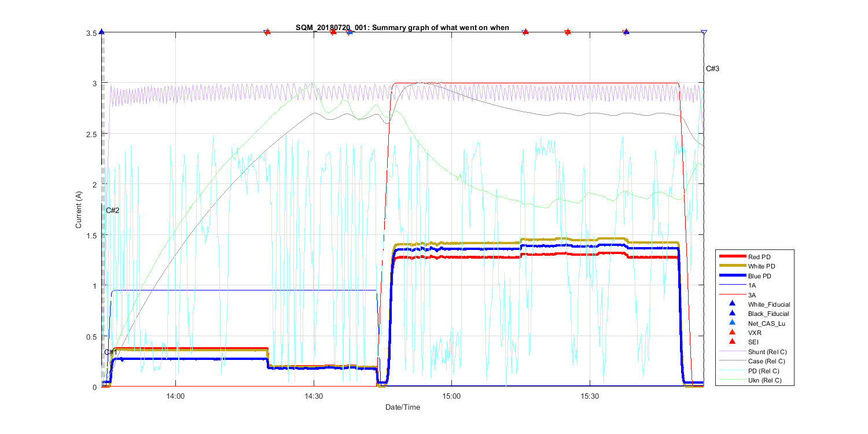Select the Net_CAS_Lu light-blue triangle in legend

point(732,323)
